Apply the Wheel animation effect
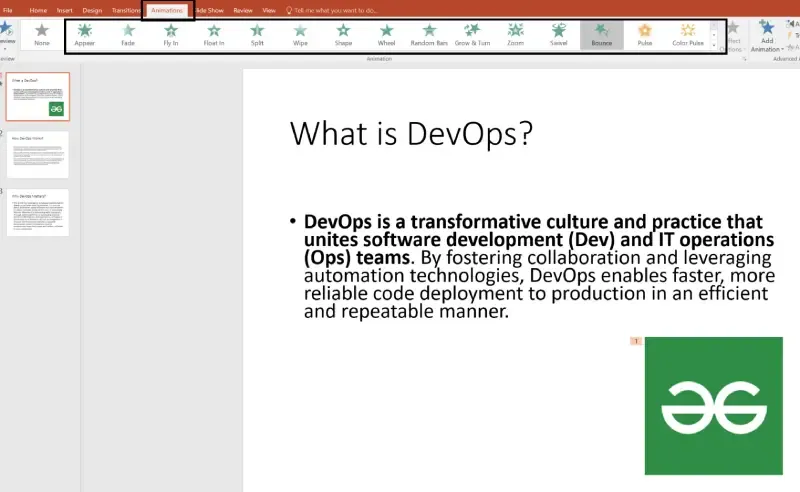Viewport: 800px width, 492px height. click(x=386, y=35)
